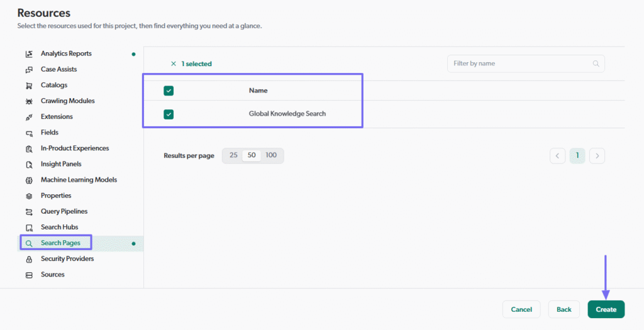This screenshot has width=644, height=330.
Task: Click the Filter by name field
Action: (x=519, y=63)
